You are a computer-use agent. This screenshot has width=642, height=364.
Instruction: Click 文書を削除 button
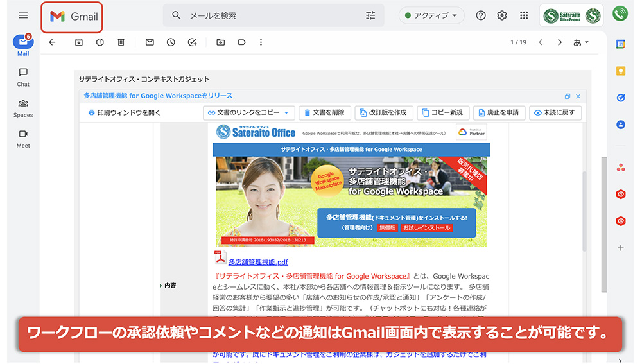tap(325, 112)
